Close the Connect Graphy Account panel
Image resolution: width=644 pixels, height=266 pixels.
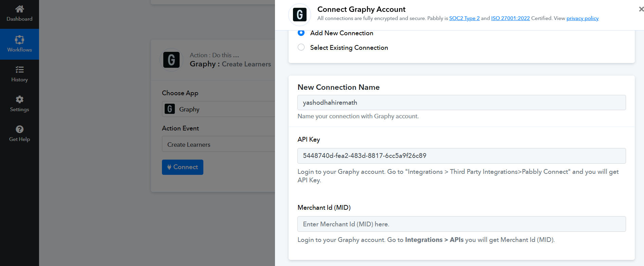pos(641,9)
